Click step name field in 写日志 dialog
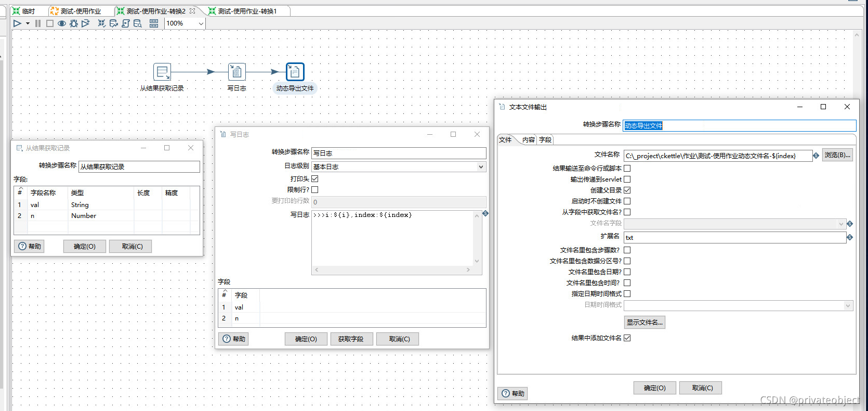 click(399, 153)
